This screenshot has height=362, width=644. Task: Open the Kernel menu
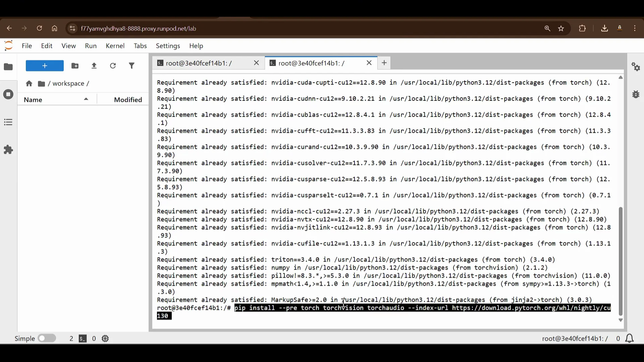[115, 46]
